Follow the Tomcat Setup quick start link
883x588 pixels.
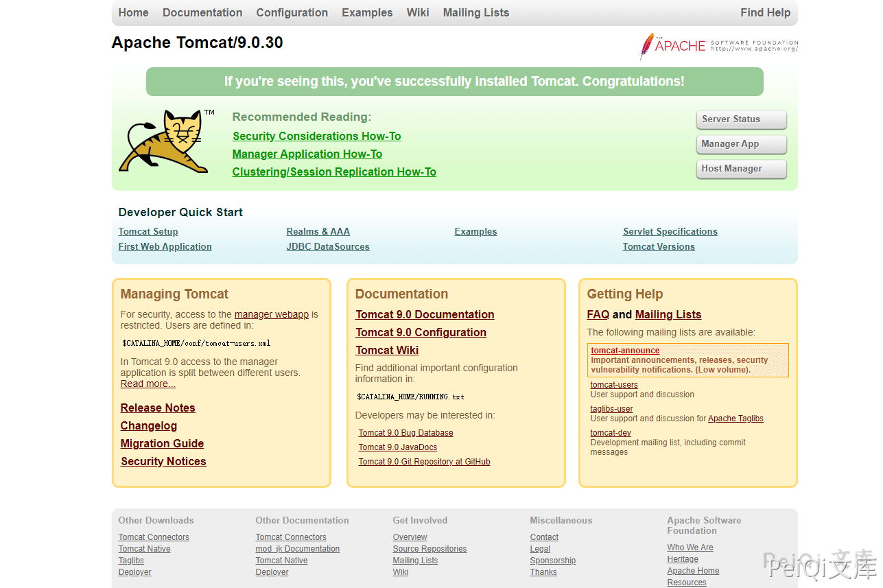(148, 231)
